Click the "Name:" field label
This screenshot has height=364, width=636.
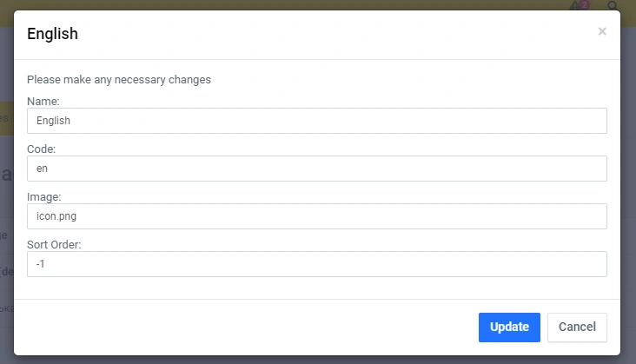(43, 102)
